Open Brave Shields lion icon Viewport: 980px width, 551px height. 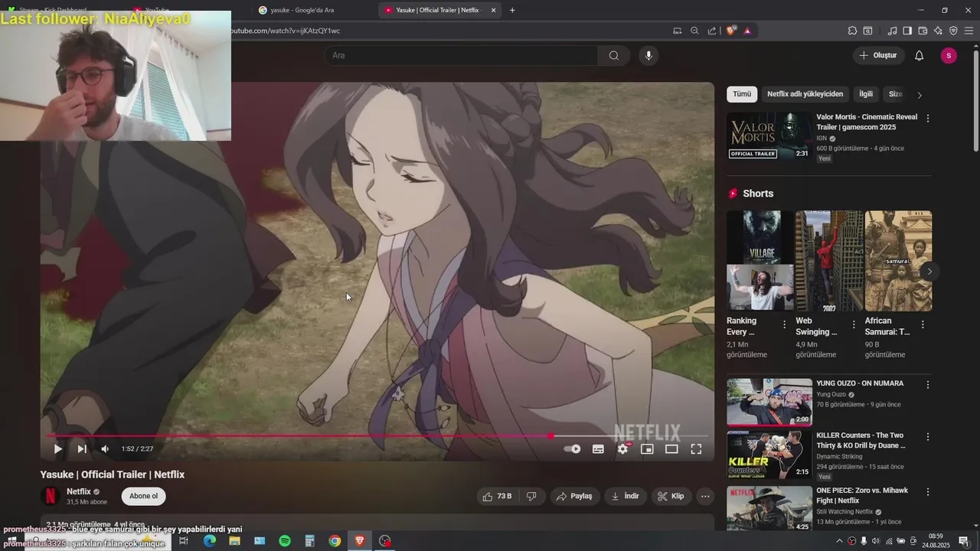coord(730,31)
